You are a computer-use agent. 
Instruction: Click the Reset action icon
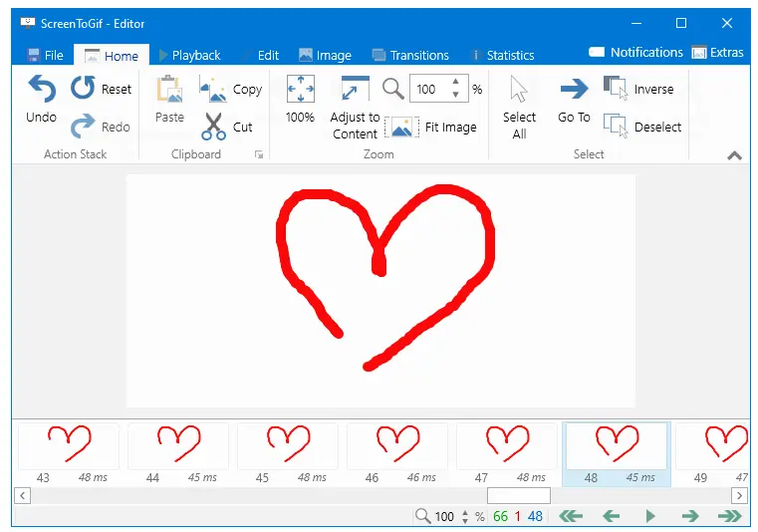(x=83, y=88)
